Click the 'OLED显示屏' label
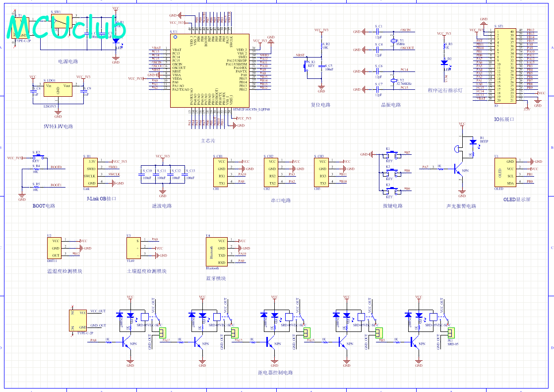Image resolution: width=554 pixels, height=392 pixels. tap(517, 199)
